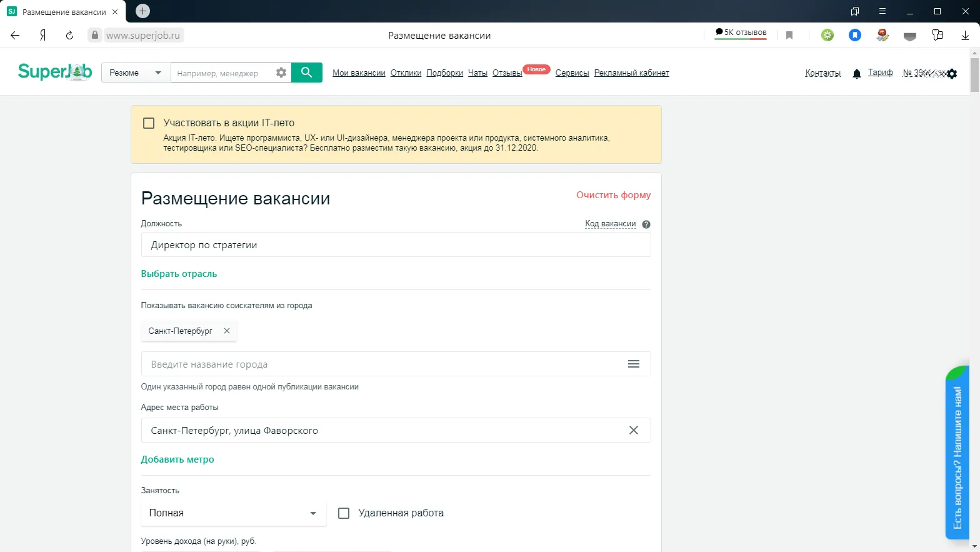This screenshot has height=552, width=980.
Task: Open the collections extension icon
Action: pyautogui.click(x=937, y=35)
